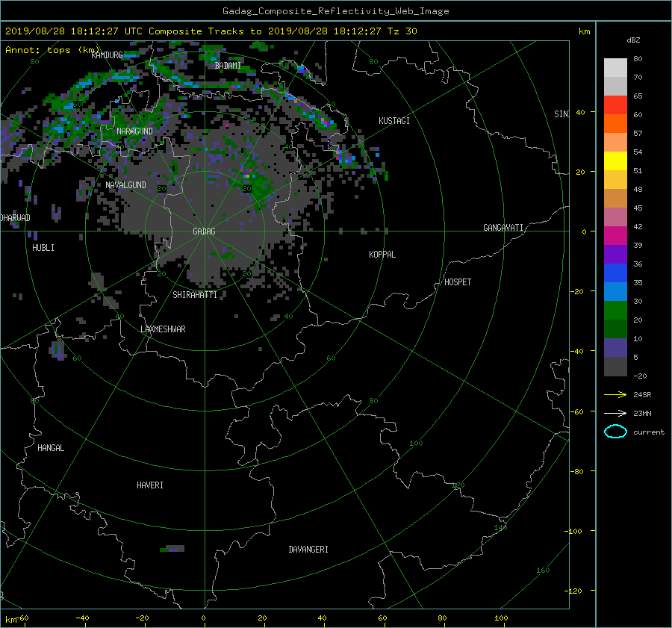
Task: Click the '23MN' legend label
Action: pyautogui.click(x=642, y=413)
